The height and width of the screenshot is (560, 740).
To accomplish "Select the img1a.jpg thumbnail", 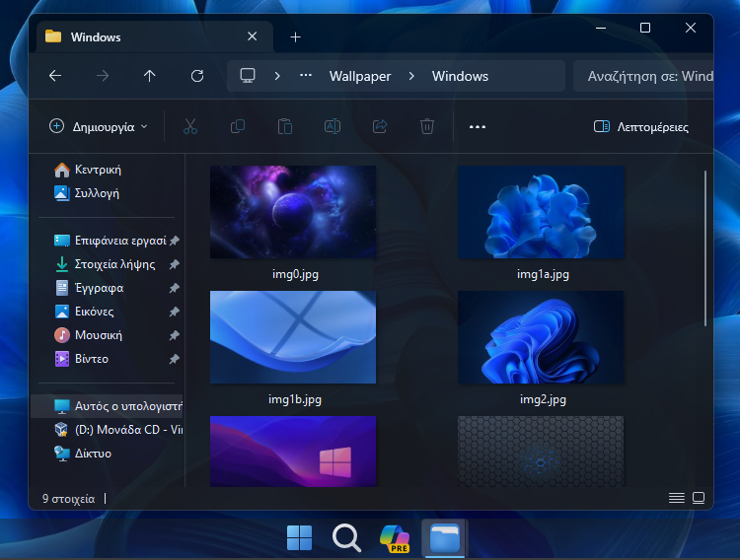I will coord(541,212).
